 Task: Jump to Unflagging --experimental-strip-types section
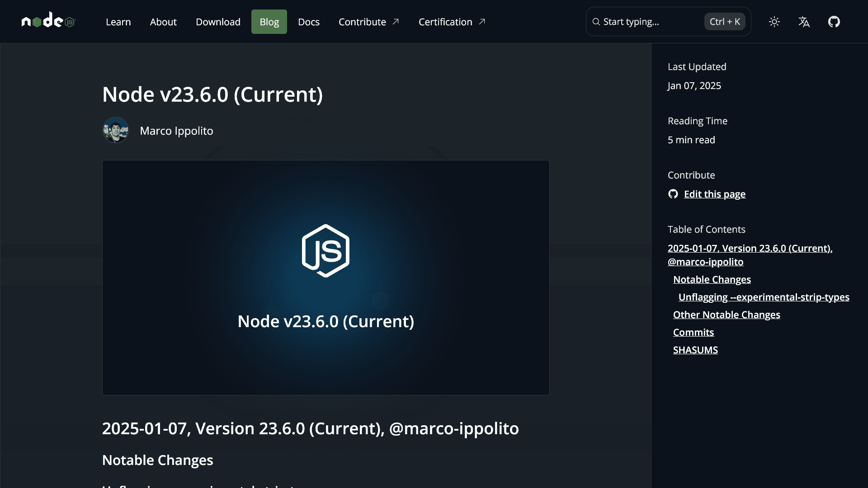(764, 297)
